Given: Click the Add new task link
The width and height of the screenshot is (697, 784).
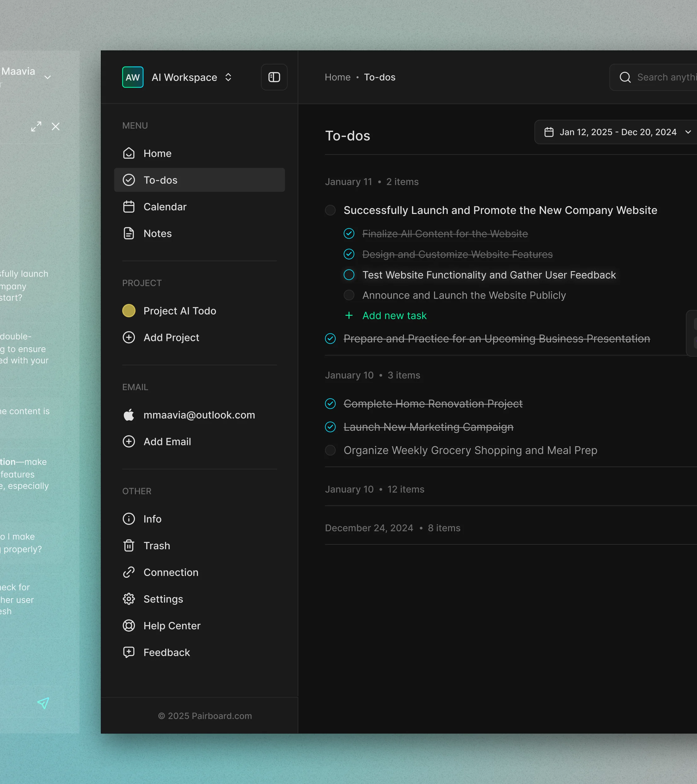Looking at the screenshot, I should click(x=394, y=315).
